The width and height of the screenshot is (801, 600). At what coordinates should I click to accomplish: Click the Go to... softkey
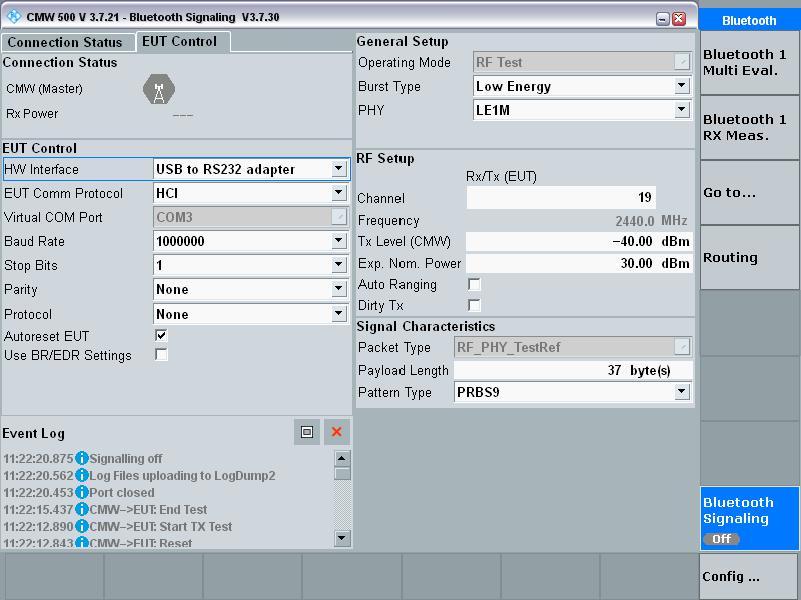point(749,192)
